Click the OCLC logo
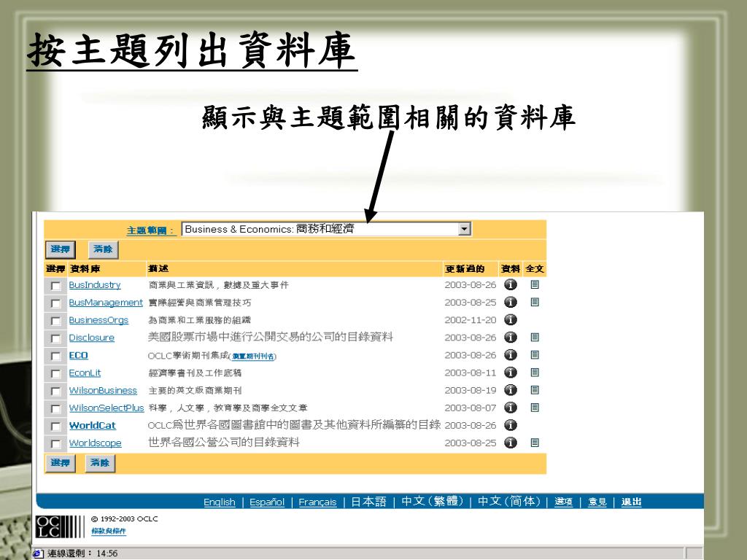747x560 pixels. (60, 526)
